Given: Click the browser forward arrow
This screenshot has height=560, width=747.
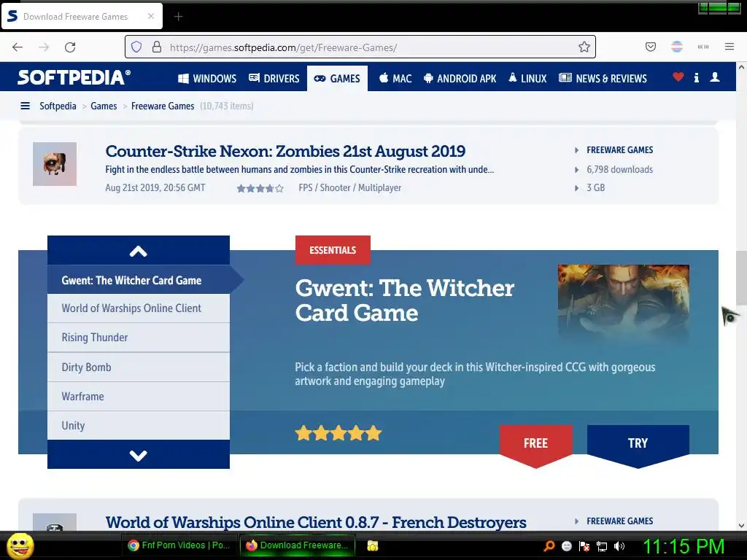Looking at the screenshot, I should click(44, 47).
